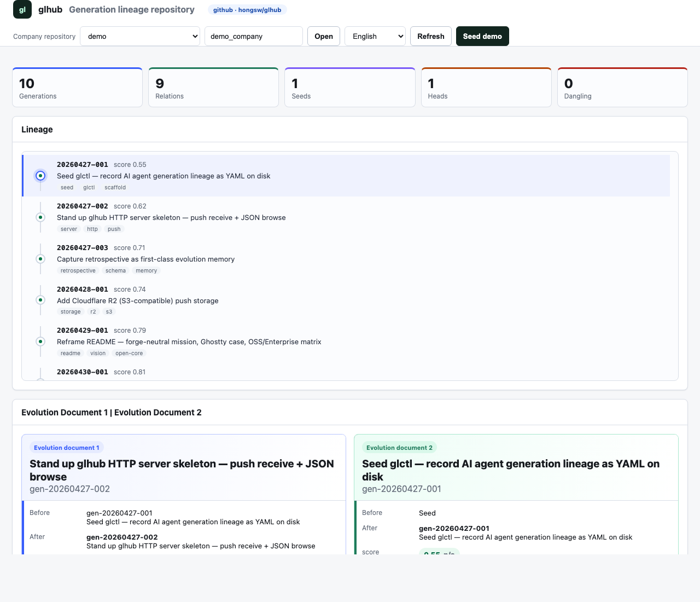Click the 'server' tag chip
700x602 pixels.
click(69, 229)
